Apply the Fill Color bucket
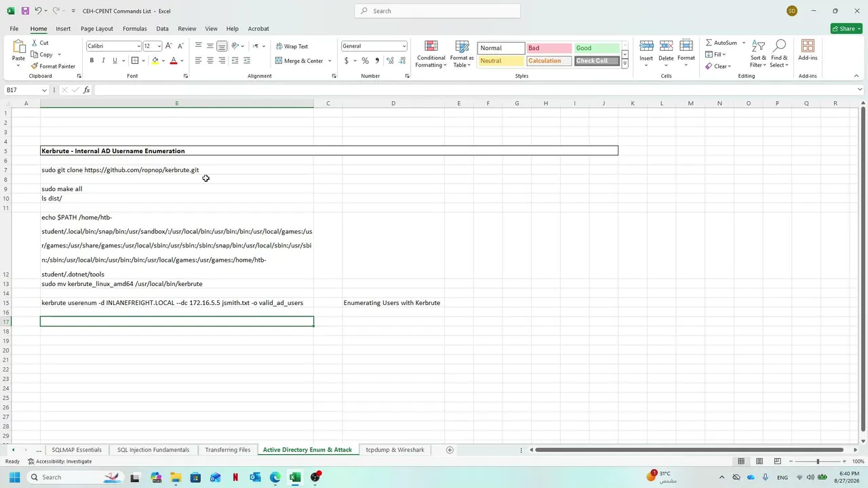 pos(155,60)
